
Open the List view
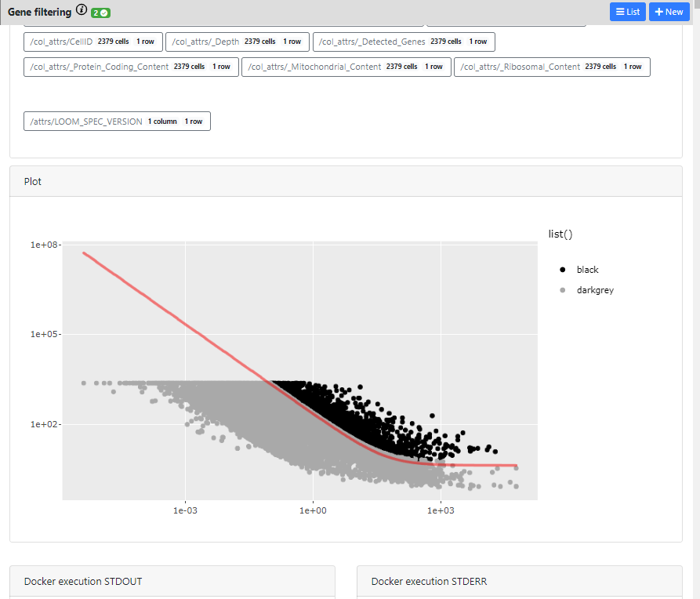click(x=627, y=12)
